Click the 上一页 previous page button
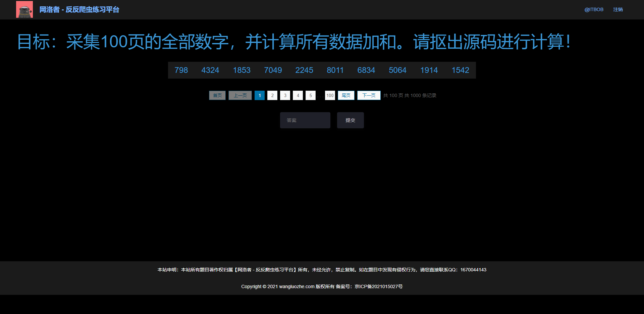 pyautogui.click(x=240, y=95)
